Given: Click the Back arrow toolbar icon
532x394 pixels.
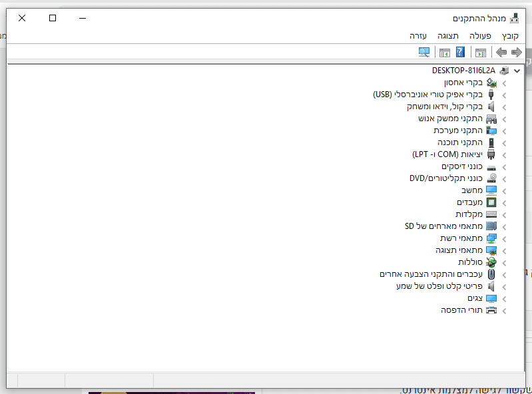Looking at the screenshot, I should (517, 52).
